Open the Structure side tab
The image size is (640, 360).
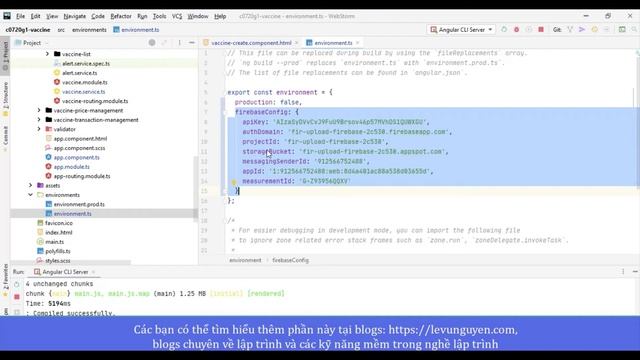[5, 98]
